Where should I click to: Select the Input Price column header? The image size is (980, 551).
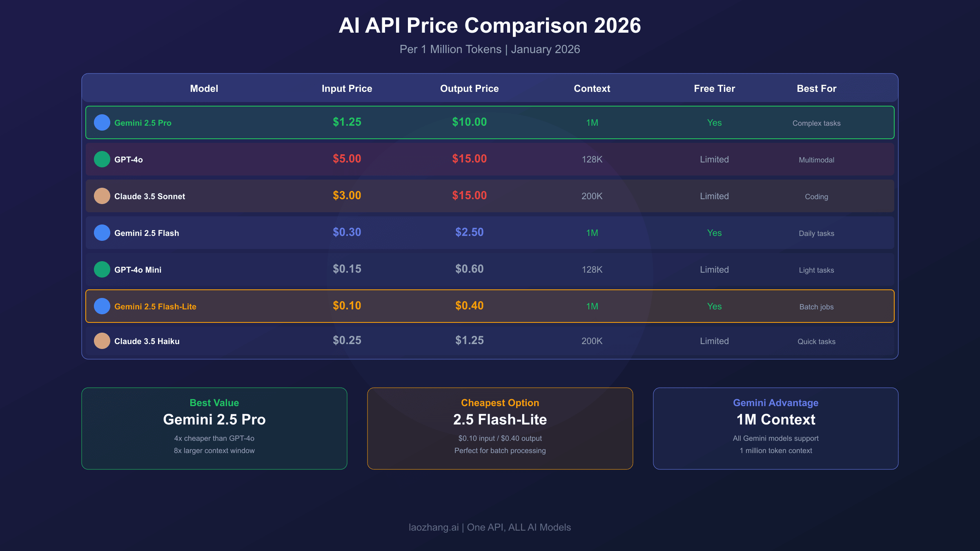point(347,89)
